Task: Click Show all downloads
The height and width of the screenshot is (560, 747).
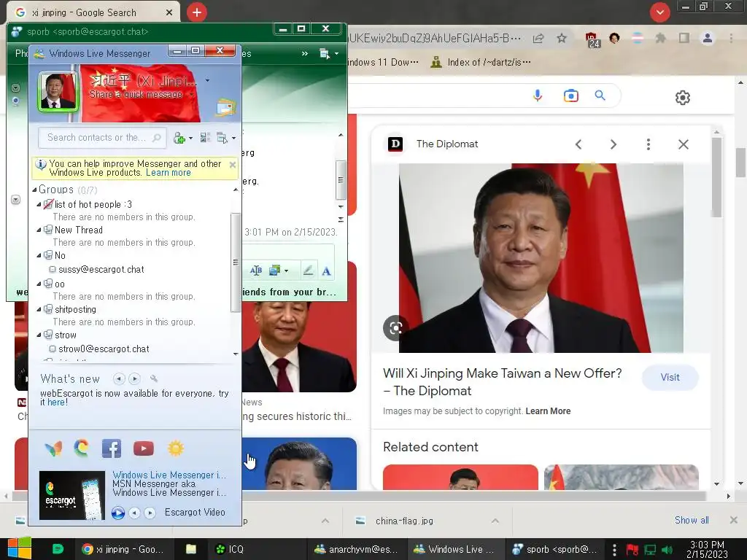Action: tap(692, 521)
